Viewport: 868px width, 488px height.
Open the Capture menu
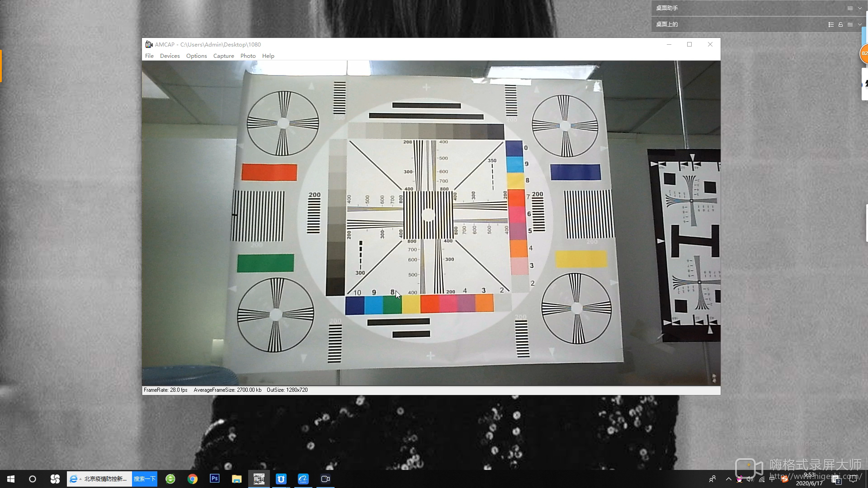point(224,56)
